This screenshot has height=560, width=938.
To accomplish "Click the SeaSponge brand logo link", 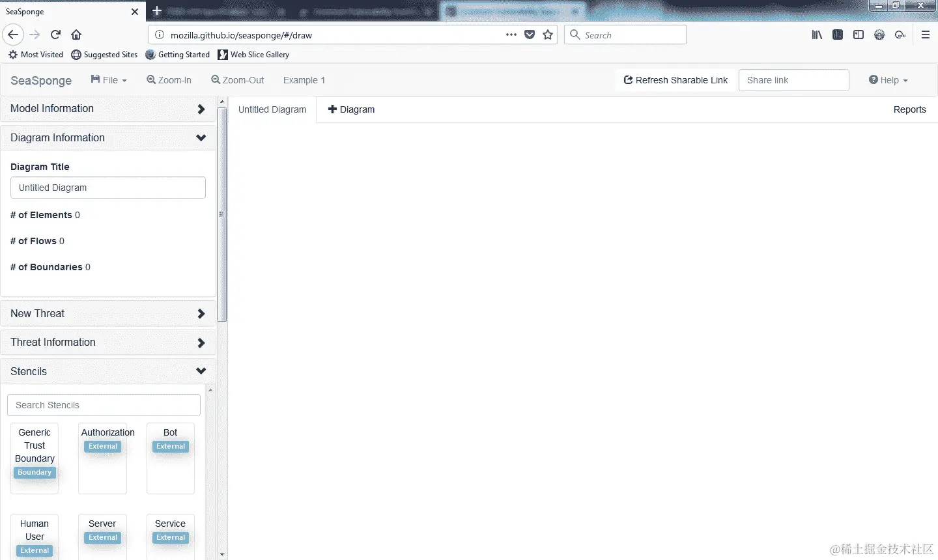I will (41, 80).
